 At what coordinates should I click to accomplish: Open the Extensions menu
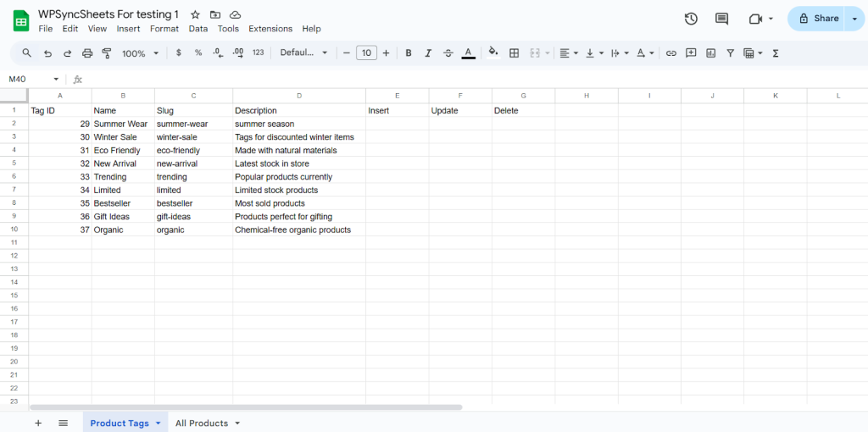270,29
